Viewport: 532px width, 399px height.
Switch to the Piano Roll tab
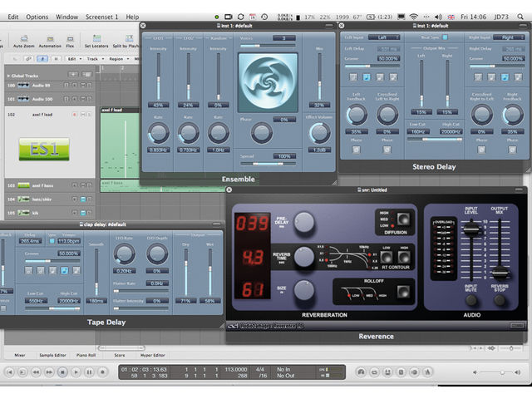pyautogui.click(x=86, y=355)
